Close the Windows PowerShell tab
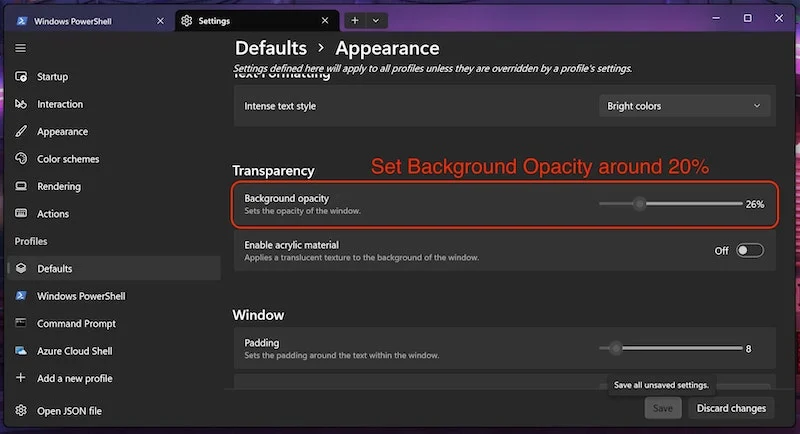 (x=160, y=21)
